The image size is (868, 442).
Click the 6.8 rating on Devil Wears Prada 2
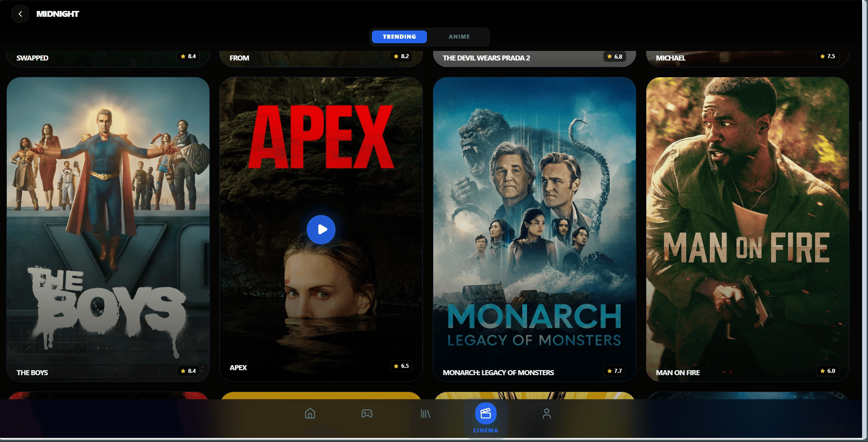pyautogui.click(x=614, y=57)
